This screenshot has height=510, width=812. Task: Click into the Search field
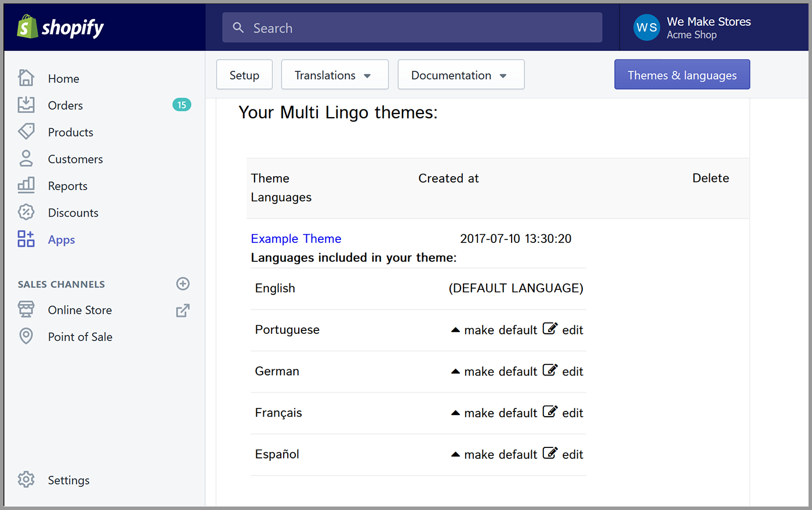coord(412,28)
